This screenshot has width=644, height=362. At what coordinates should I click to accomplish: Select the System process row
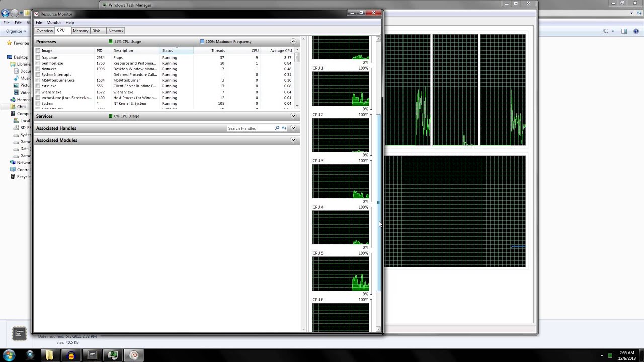(x=164, y=104)
